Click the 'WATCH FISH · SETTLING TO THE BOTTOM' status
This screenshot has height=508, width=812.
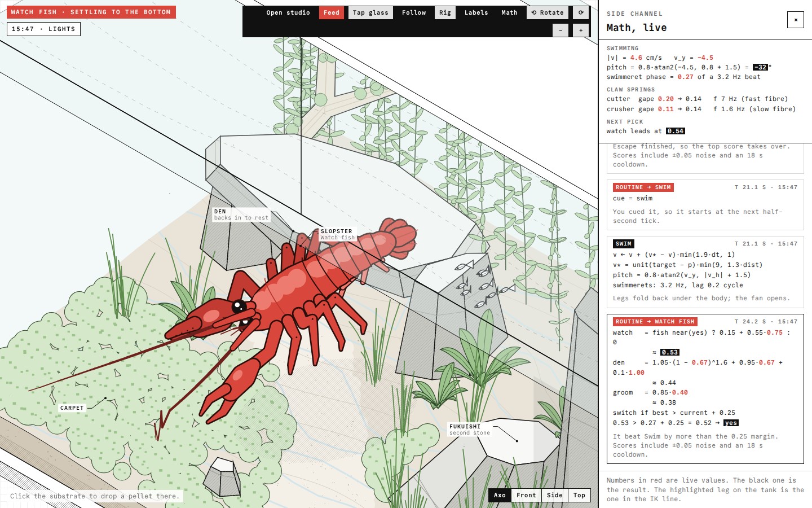(91, 12)
